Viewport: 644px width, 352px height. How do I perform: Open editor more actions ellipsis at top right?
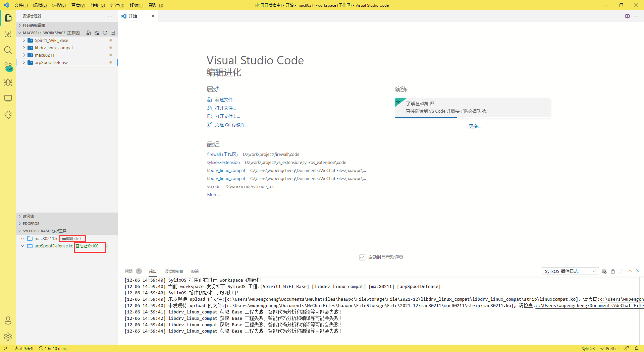click(x=636, y=16)
